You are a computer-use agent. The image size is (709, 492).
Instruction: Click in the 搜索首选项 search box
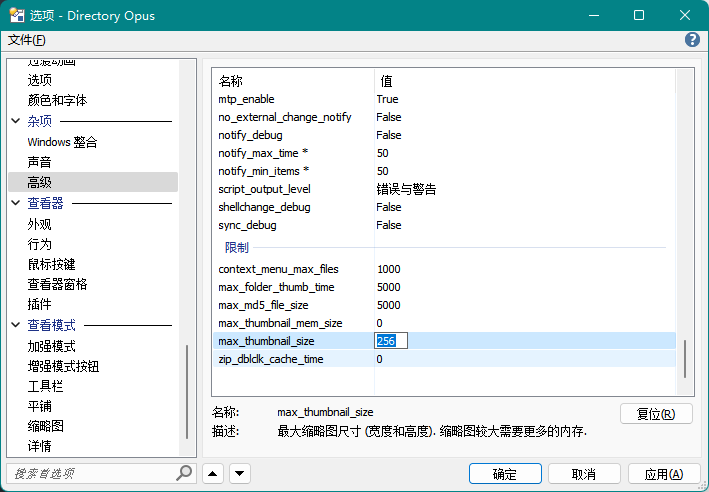point(90,473)
